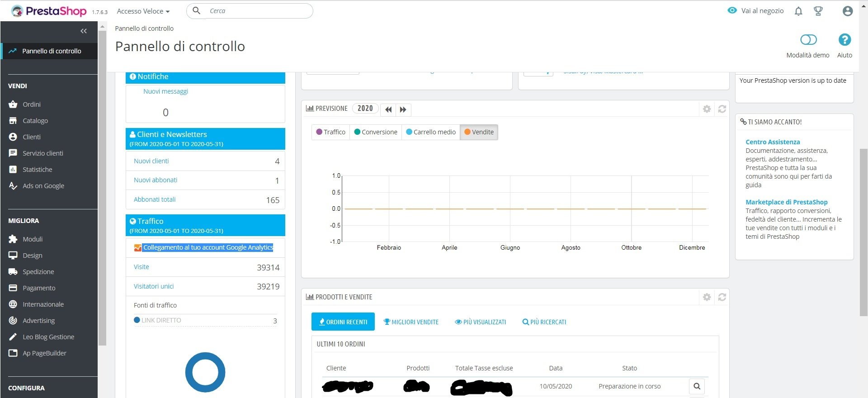The height and width of the screenshot is (398, 868).
Task: Toggle Modalità demo switch
Action: [x=808, y=40]
